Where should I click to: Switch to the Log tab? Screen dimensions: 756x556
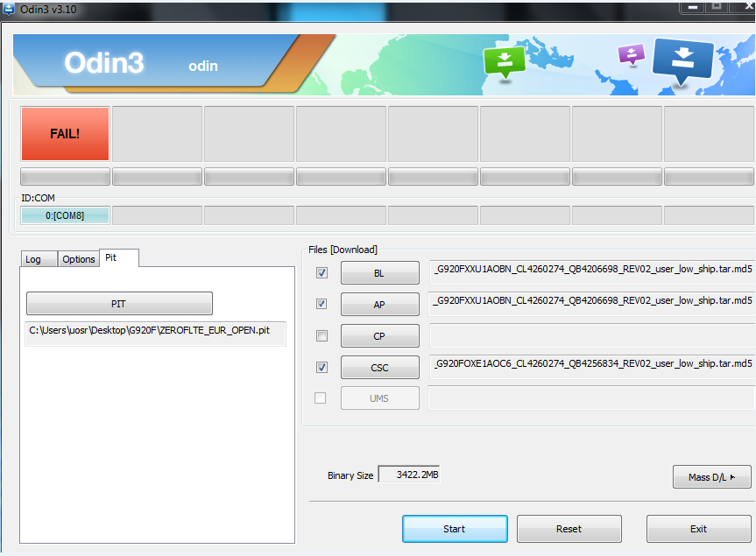[x=39, y=259]
